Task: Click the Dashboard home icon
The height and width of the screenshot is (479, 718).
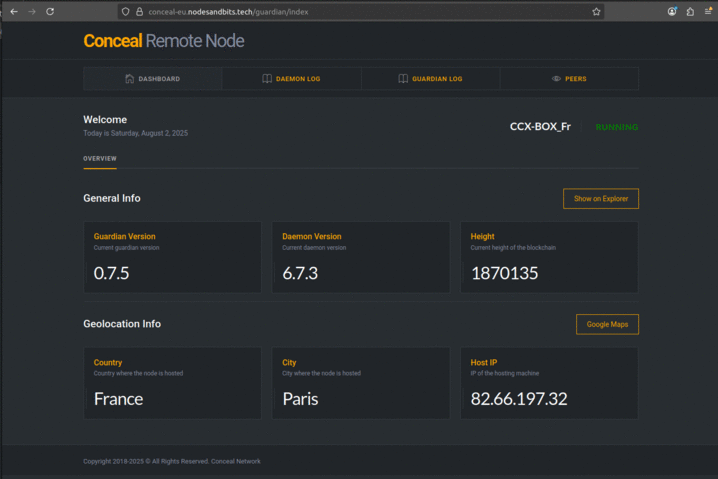Action: (x=130, y=79)
